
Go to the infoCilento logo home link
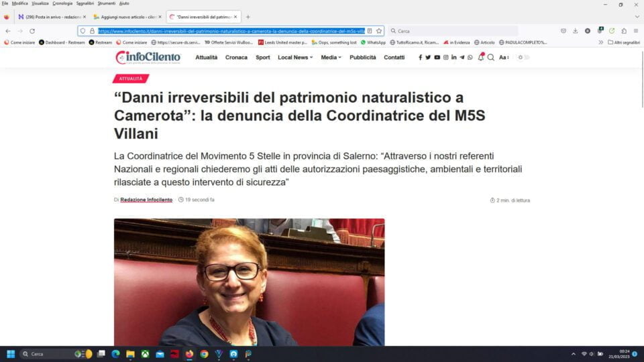(x=148, y=58)
